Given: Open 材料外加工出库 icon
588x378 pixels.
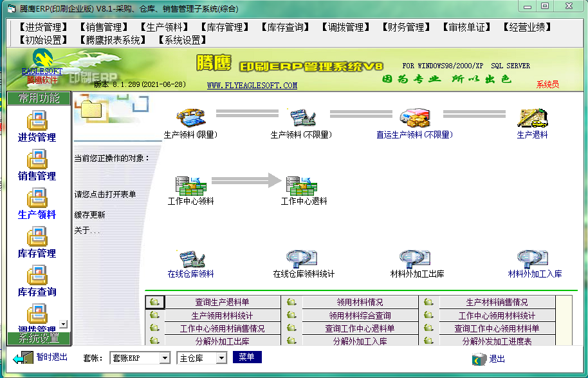Looking at the screenshot, I should [x=415, y=259].
